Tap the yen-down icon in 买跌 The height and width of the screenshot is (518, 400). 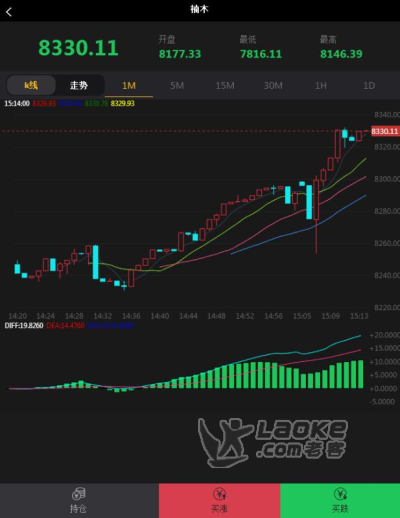(340, 493)
